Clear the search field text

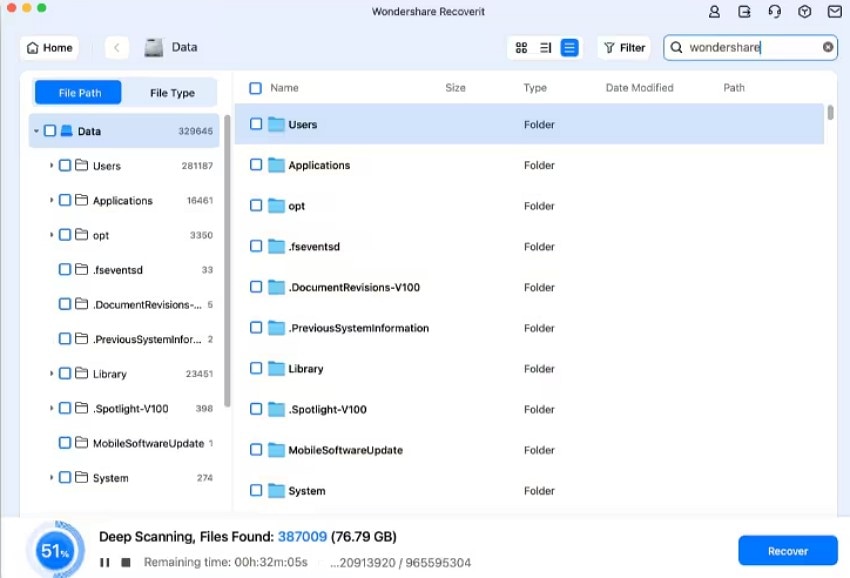pos(828,47)
